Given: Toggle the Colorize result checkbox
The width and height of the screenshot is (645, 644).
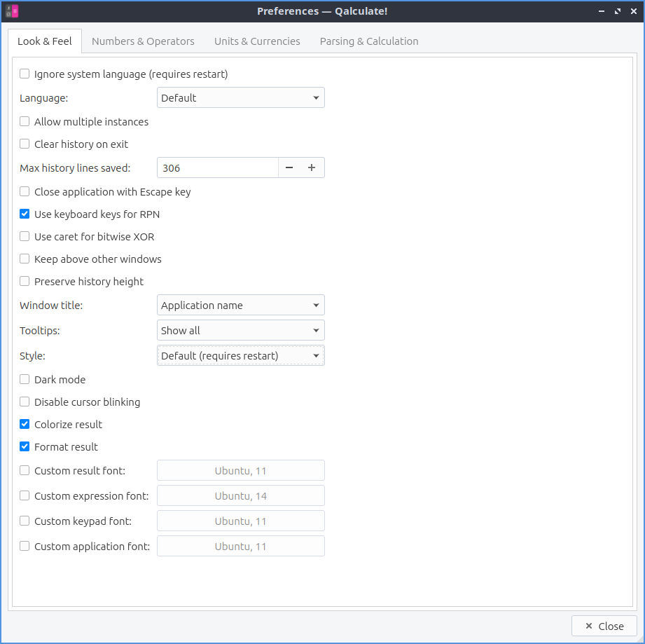Looking at the screenshot, I should (x=25, y=425).
